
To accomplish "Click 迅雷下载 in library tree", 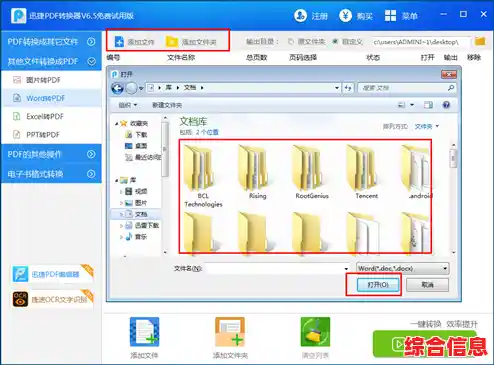I will (142, 225).
